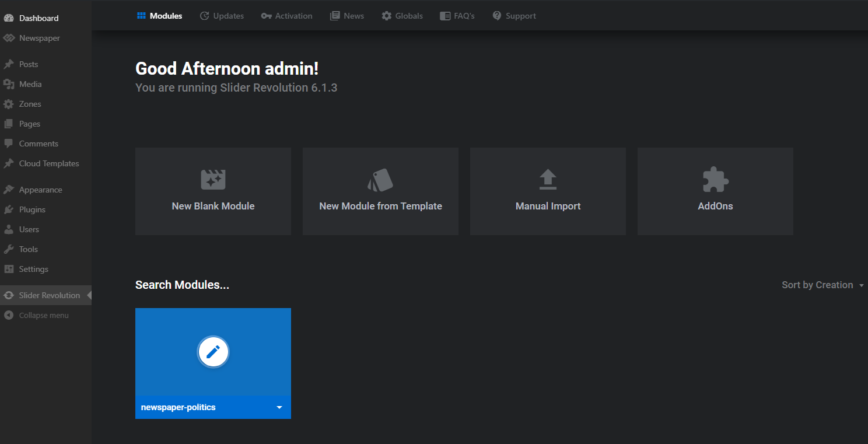Click the Newspaper theme logo icon

(x=8, y=38)
